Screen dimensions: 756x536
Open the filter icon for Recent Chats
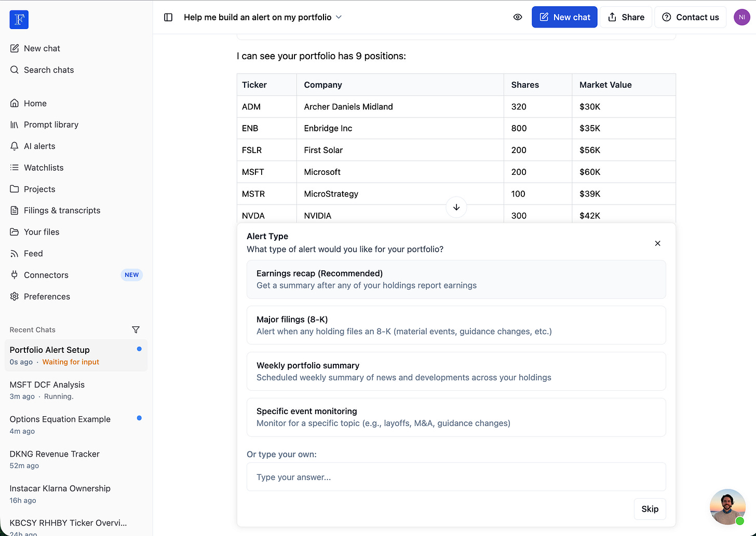coord(136,330)
